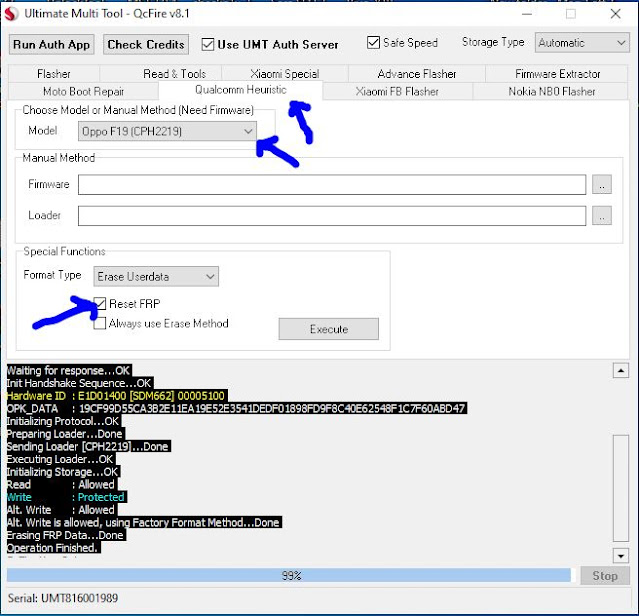Click the Stop button

605,576
